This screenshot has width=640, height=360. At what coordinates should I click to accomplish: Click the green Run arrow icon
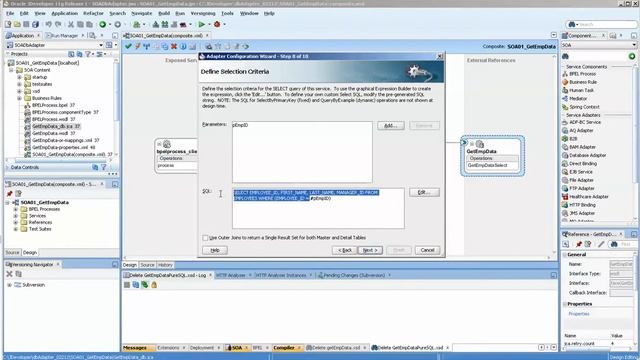click(202, 24)
